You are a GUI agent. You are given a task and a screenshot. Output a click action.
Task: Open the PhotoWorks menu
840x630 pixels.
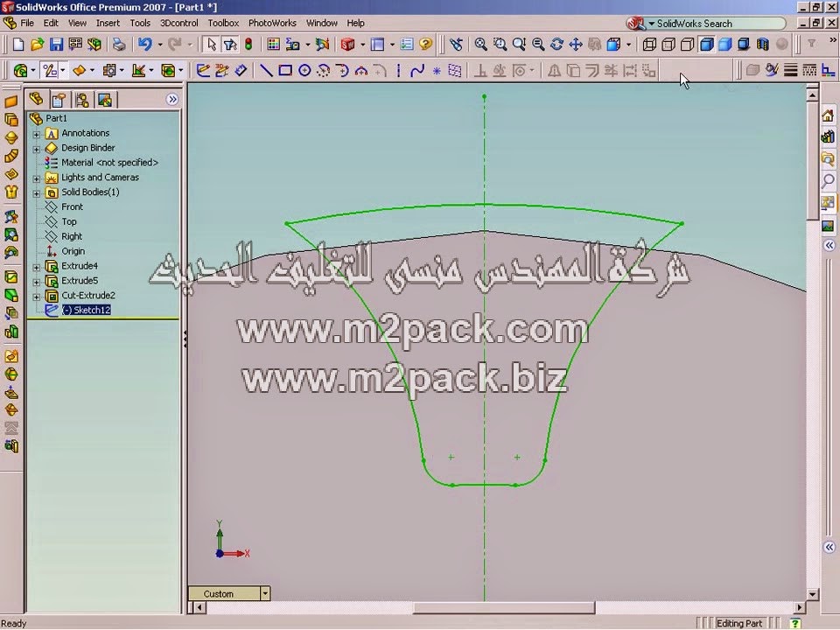click(x=272, y=23)
